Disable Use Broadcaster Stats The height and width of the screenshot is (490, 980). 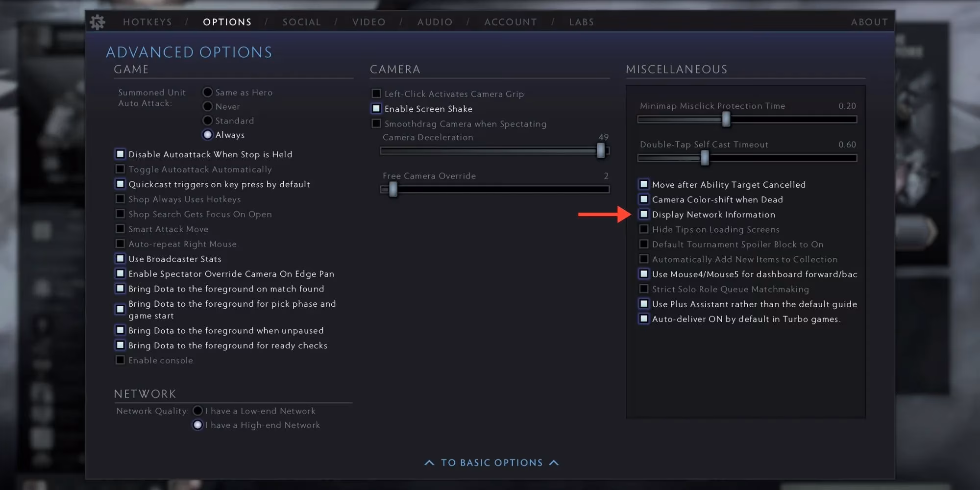click(120, 258)
